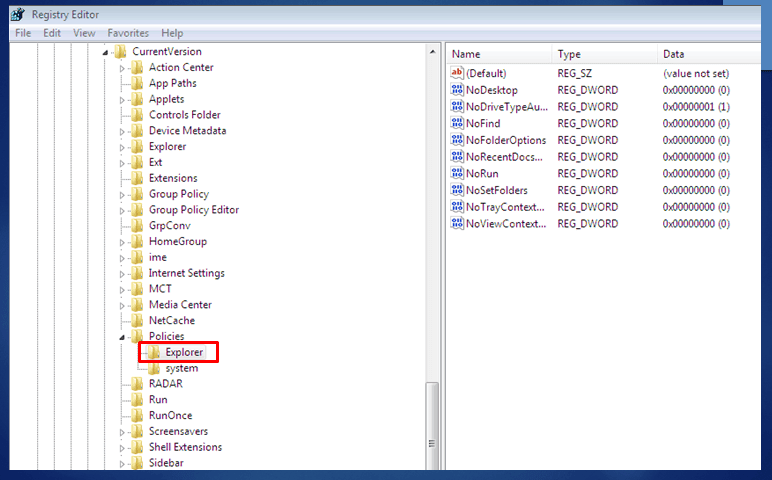The width and height of the screenshot is (772, 480).
Task: Expand the Group Policy Editor key
Action: click(122, 211)
